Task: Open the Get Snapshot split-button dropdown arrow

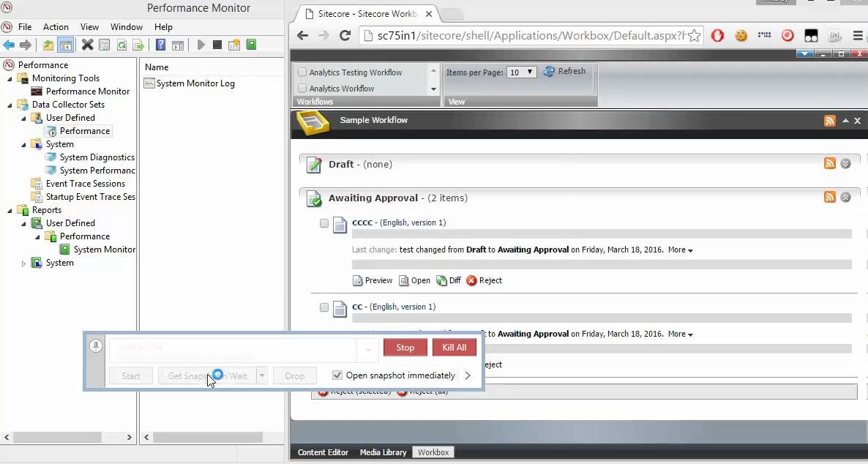Action: click(262, 376)
